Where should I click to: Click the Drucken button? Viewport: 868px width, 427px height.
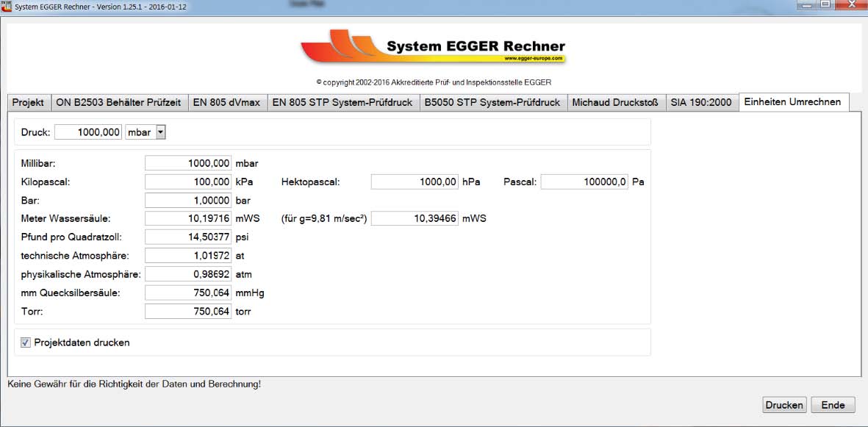pos(784,405)
